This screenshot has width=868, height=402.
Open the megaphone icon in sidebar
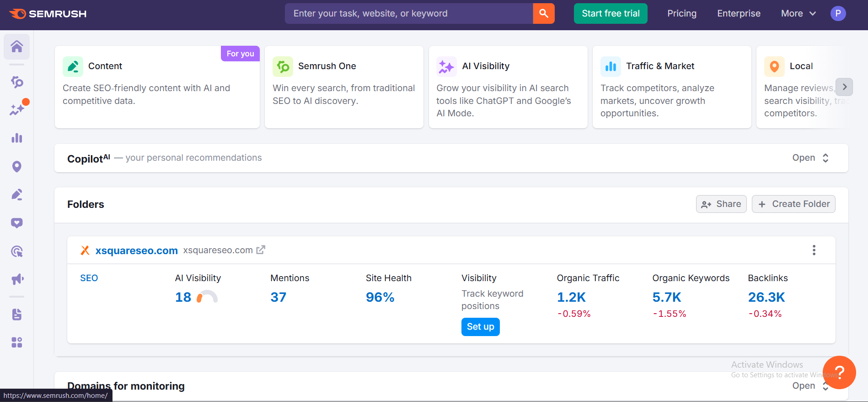point(17,279)
